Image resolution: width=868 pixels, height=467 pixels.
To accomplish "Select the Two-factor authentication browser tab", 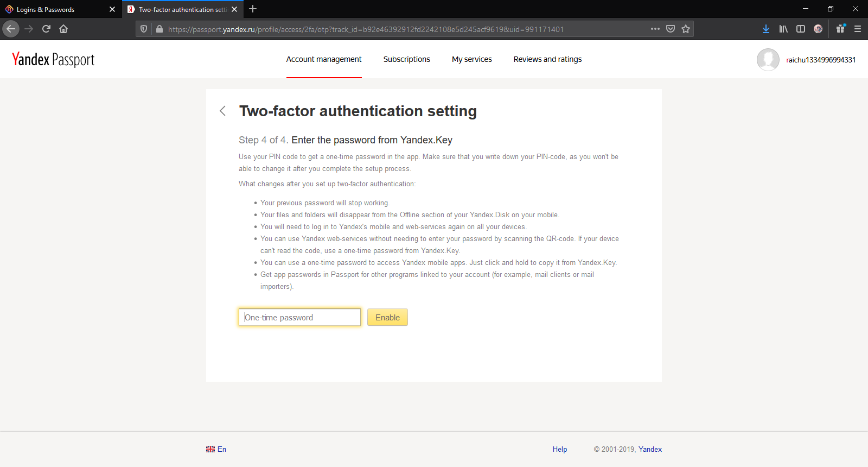I will point(182,9).
